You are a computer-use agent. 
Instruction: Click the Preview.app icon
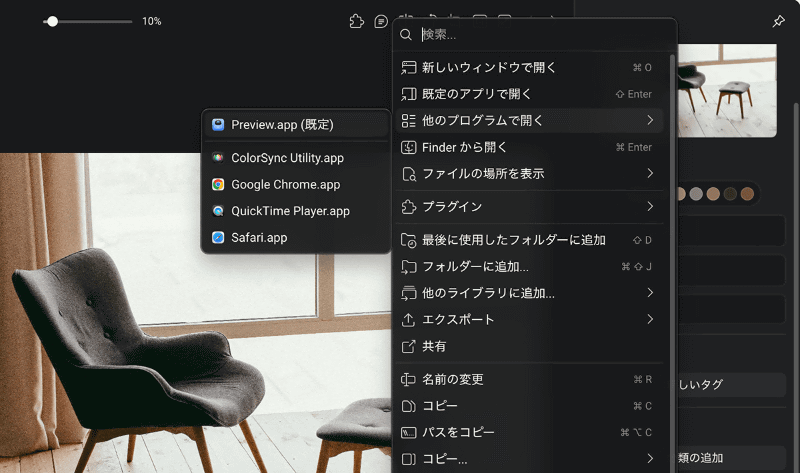(218, 125)
